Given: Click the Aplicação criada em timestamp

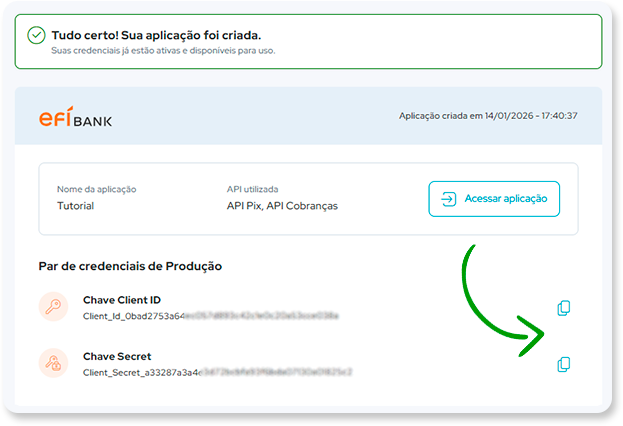Looking at the screenshot, I should (x=488, y=115).
